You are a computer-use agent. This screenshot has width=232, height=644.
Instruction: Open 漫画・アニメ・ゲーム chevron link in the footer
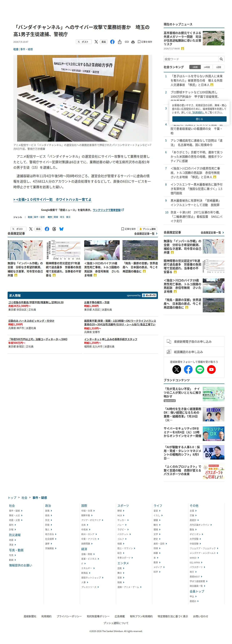(x=129, y=587)
